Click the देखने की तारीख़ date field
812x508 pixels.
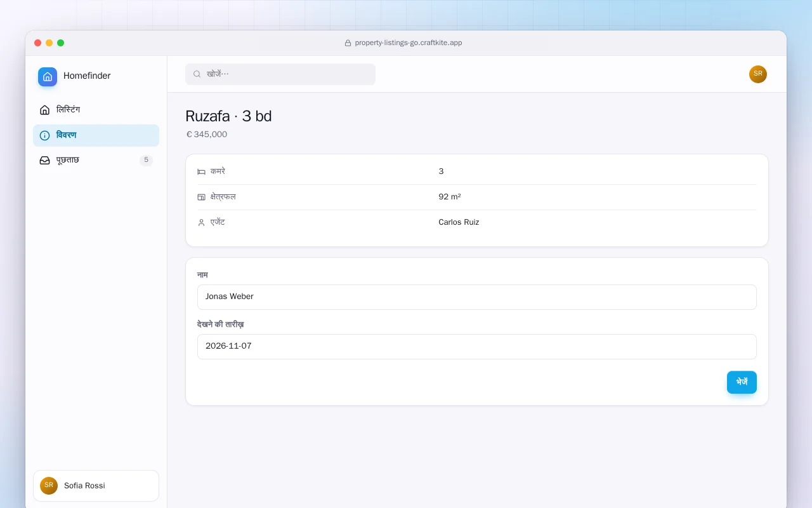476,347
